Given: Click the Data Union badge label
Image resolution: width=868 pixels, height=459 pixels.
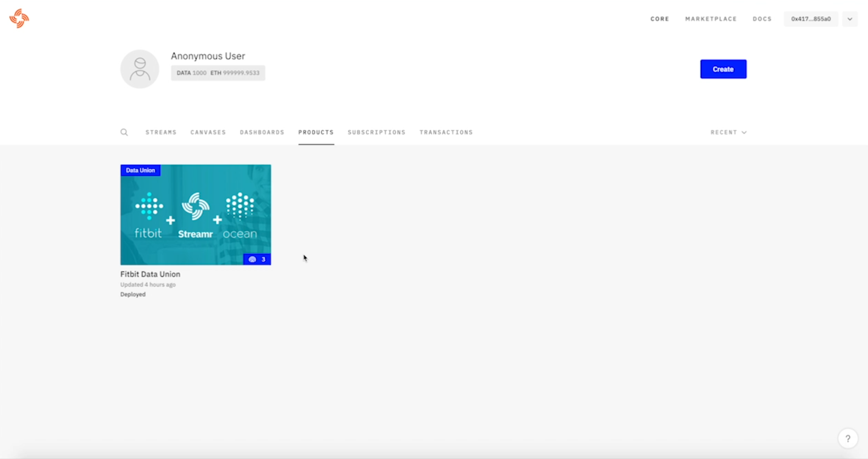Looking at the screenshot, I should (x=141, y=170).
